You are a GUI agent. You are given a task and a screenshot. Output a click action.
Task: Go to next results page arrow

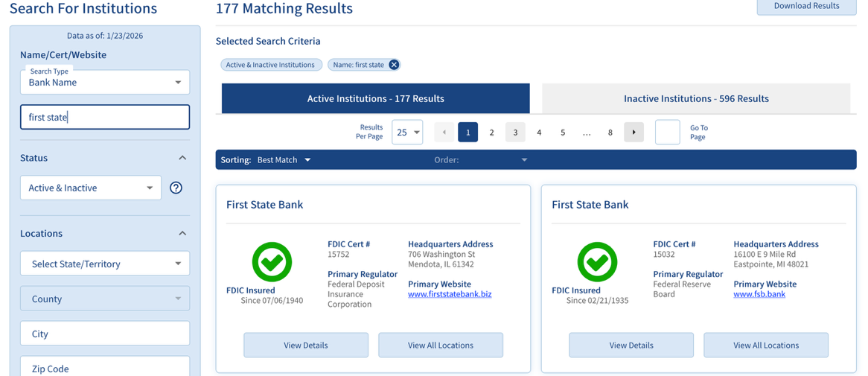(634, 133)
